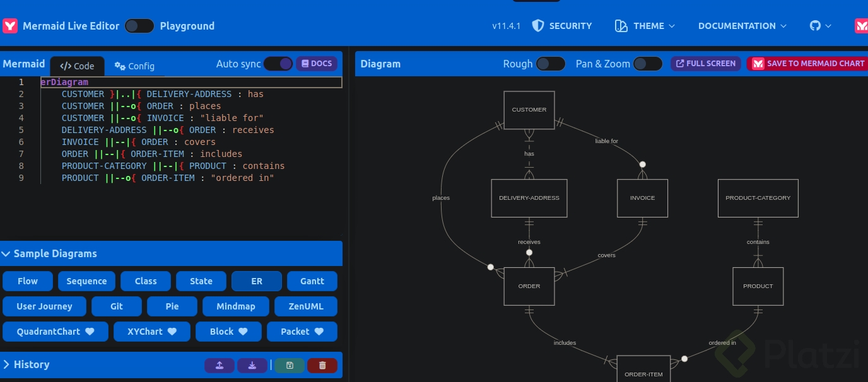Viewport: 868px width, 382px height.
Task: Open the THEME dropdown
Action: pyautogui.click(x=645, y=26)
